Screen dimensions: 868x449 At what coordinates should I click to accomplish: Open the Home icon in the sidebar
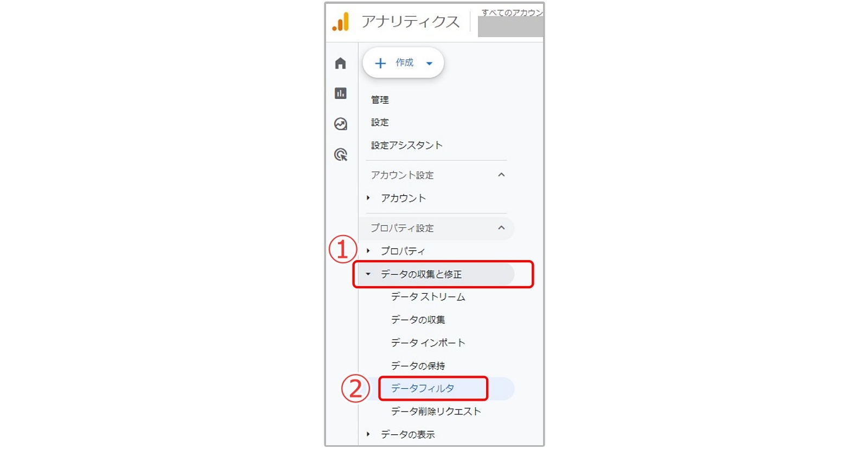(341, 64)
